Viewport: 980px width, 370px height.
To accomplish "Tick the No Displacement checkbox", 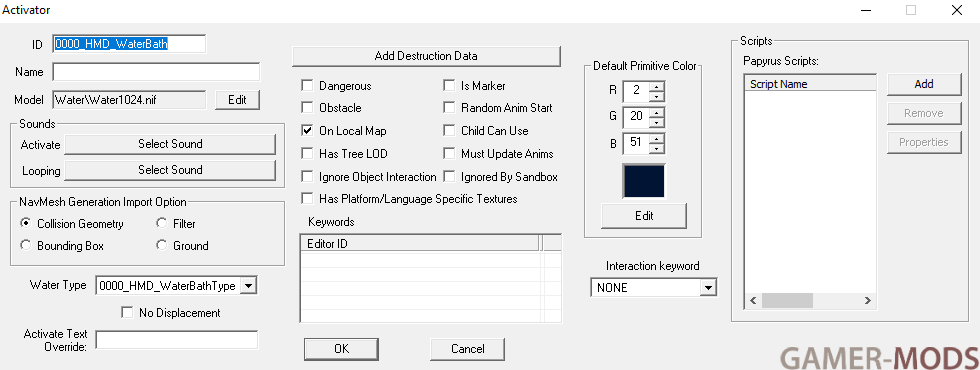I will pos(128,312).
